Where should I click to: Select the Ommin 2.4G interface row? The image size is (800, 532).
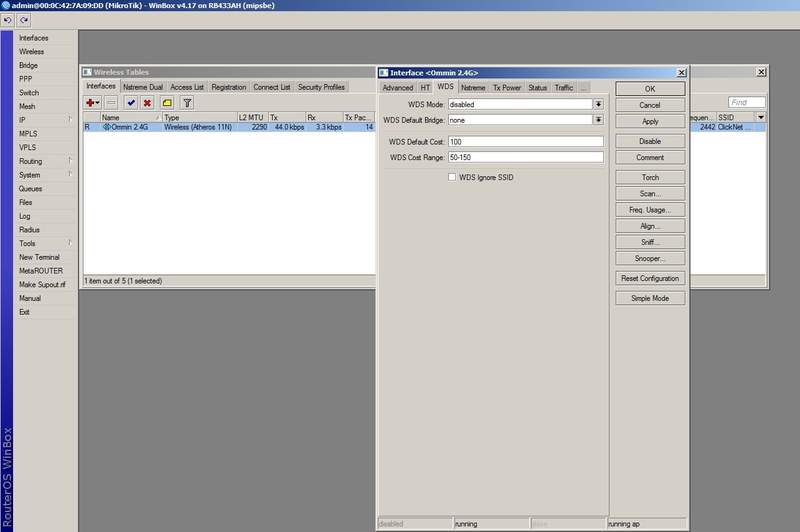tap(229, 127)
